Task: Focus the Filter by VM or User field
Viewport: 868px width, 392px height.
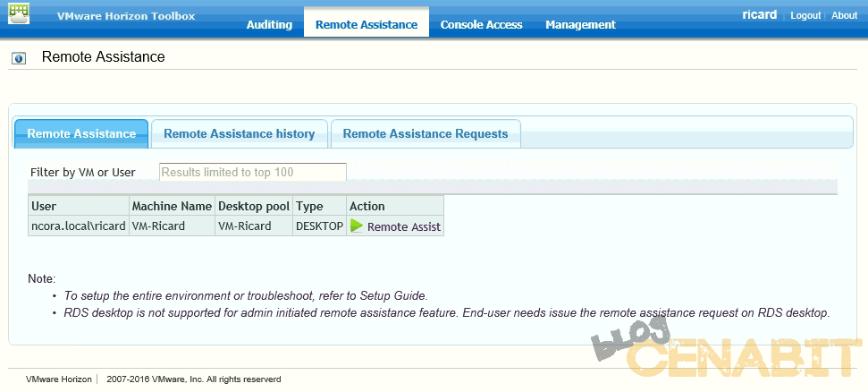Action: click(x=253, y=172)
